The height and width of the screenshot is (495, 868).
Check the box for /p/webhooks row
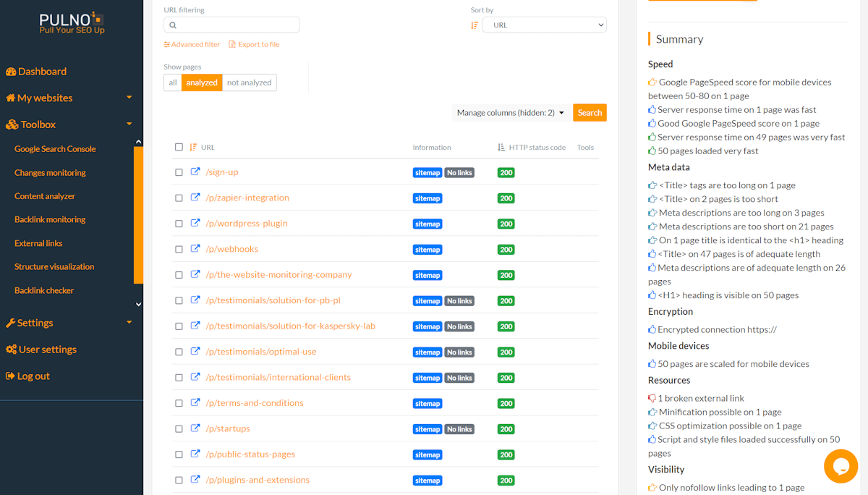pos(179,250)
